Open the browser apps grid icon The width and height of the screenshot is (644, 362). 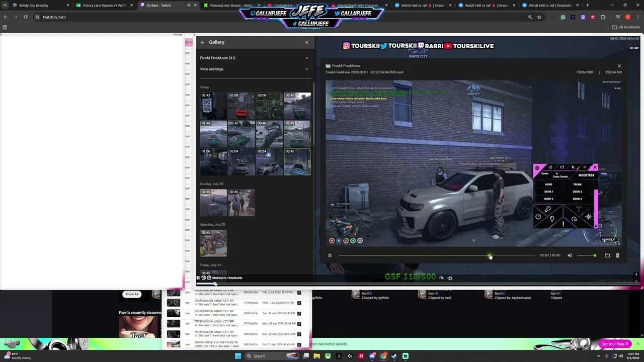coord(5,27)
